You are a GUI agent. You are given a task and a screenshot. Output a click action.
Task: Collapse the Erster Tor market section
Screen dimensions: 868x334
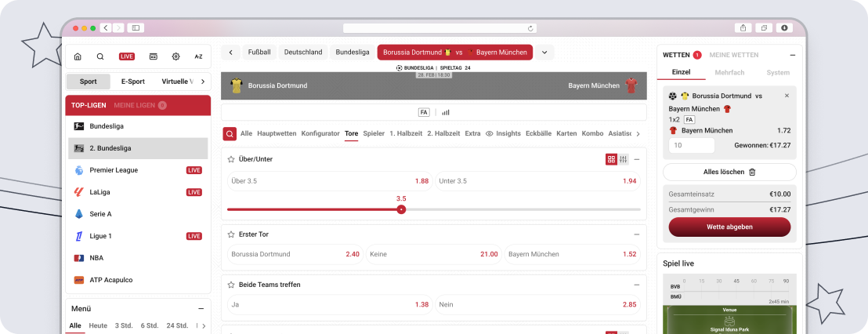636,234
